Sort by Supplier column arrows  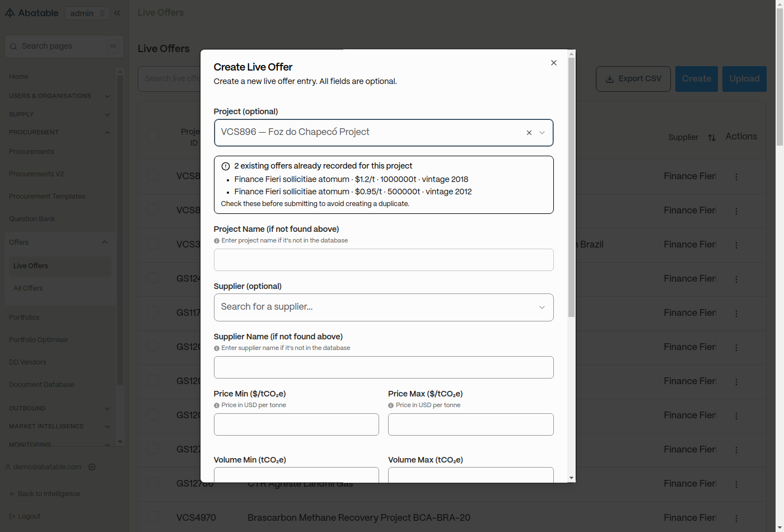click(x=712, y=138)
